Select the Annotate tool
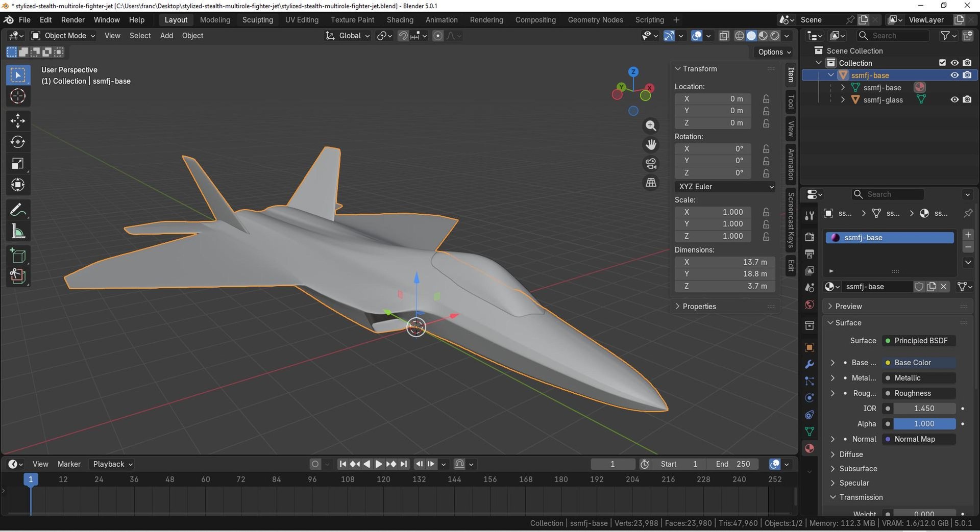 pyautogui.click(x=18, y=210)
